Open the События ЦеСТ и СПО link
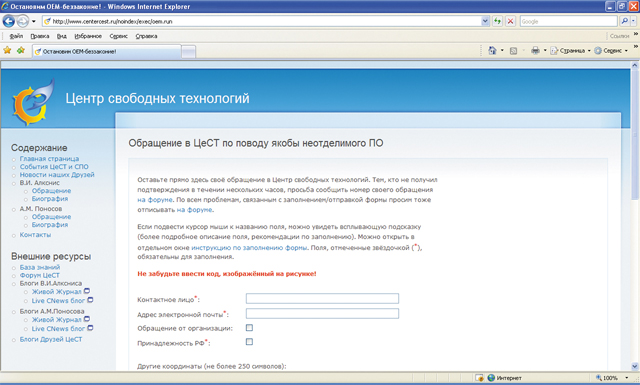This screenshot has width=640, height=385. pos(54,167)
